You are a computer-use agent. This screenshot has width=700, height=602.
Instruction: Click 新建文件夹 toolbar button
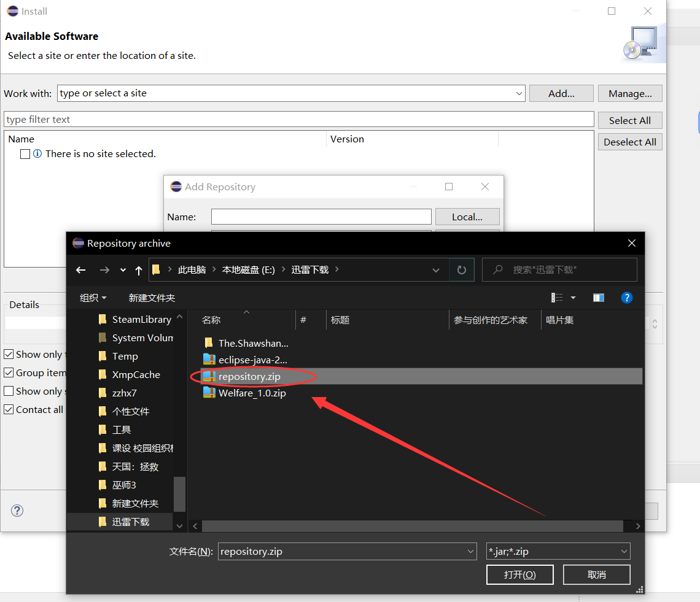[152, 298]
